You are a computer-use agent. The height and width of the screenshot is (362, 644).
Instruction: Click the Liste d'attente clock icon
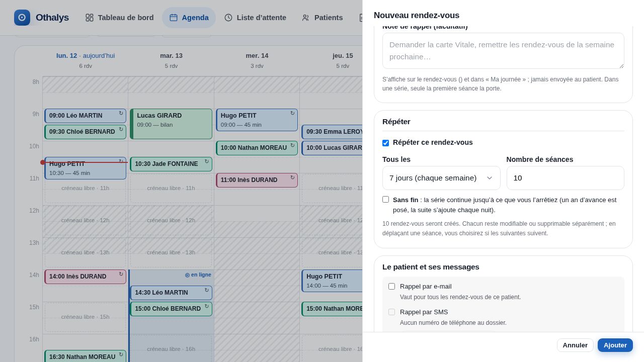[228, 18]
